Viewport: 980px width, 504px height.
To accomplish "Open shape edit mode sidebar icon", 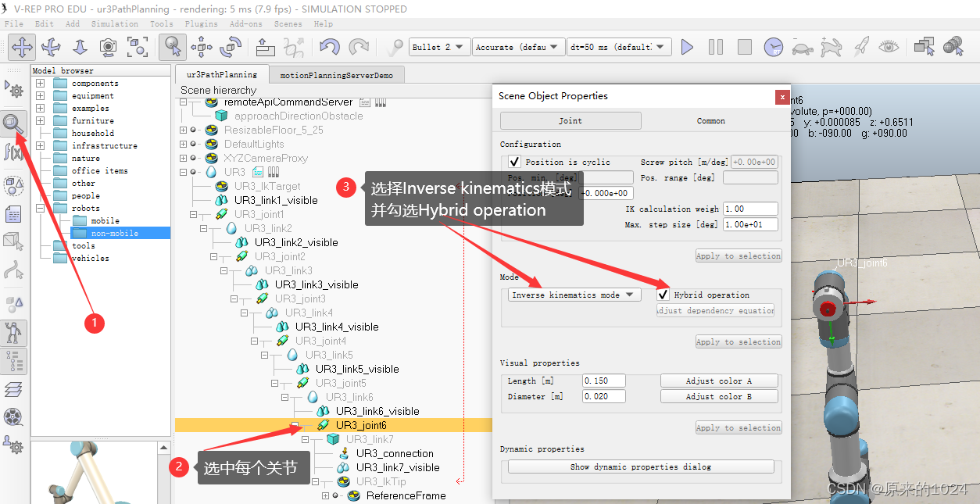I will pos(14,242).
